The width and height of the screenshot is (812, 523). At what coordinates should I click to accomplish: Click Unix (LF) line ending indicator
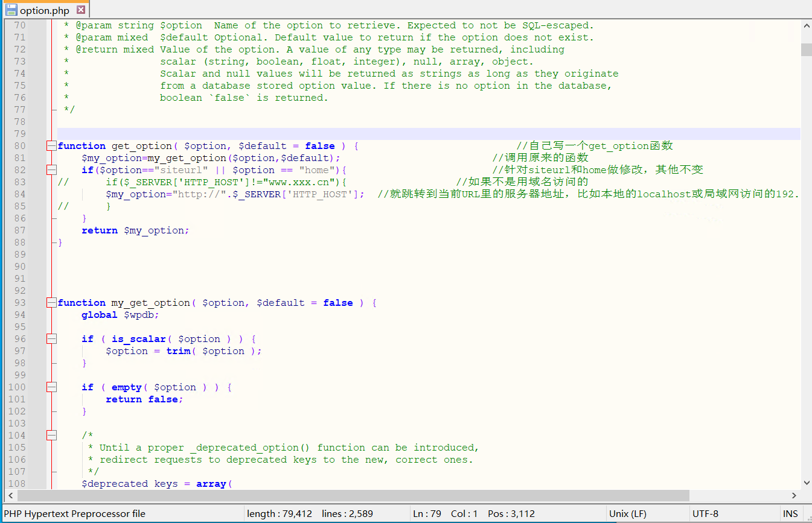628,514
